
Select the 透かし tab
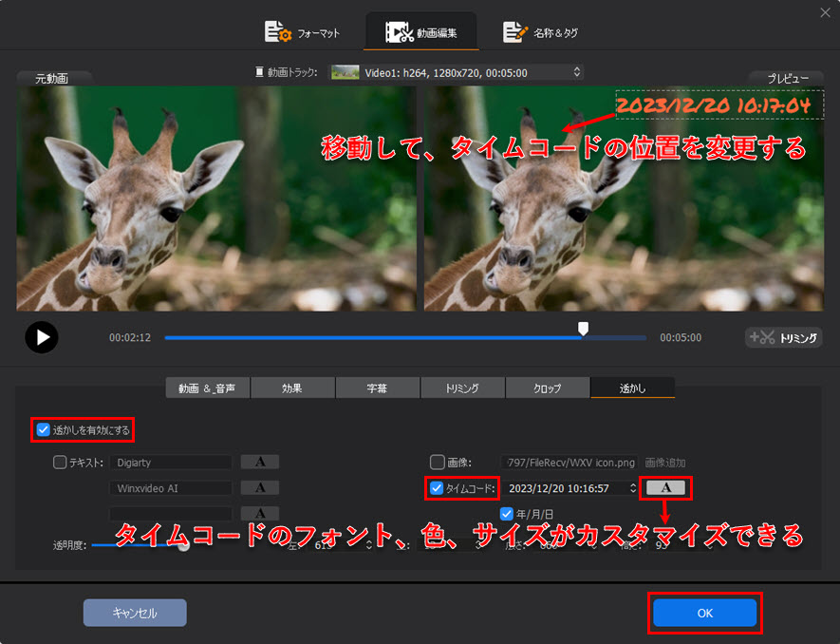pos(633,388)
